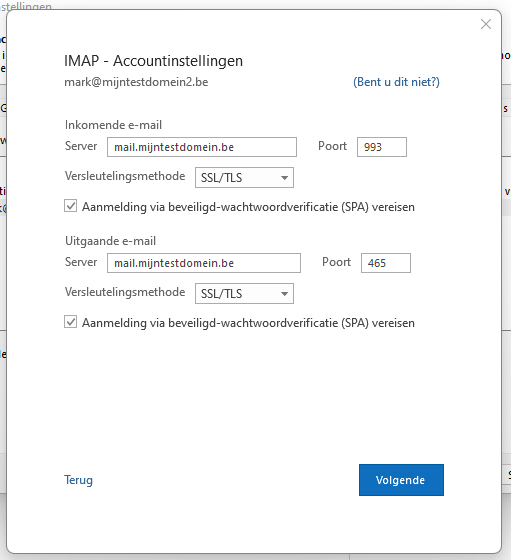Image resolution: width=511 pixels, height=560 pixels.
Task: Select the outgoing port field showing 465
Action: point(386,263)
